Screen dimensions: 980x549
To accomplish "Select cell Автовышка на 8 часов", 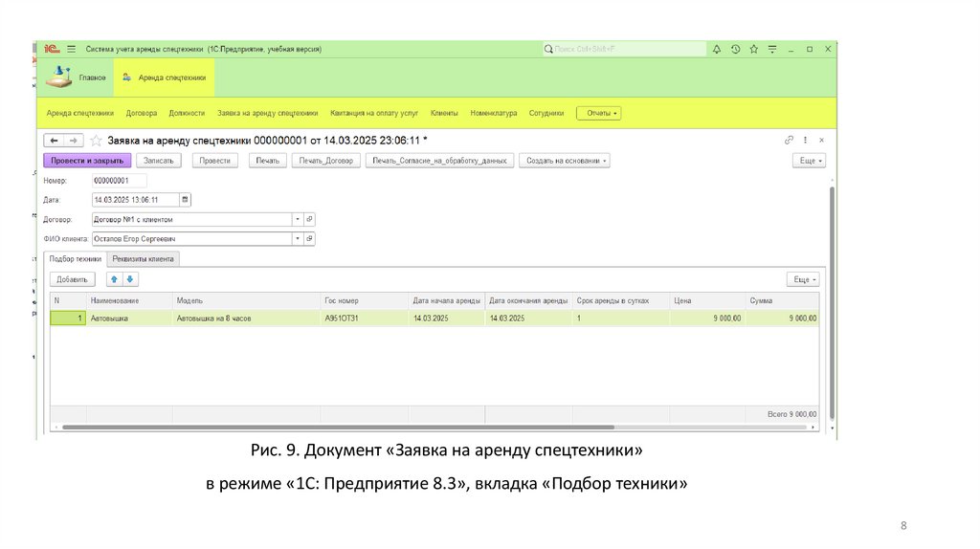I will [x=246, y=318].
